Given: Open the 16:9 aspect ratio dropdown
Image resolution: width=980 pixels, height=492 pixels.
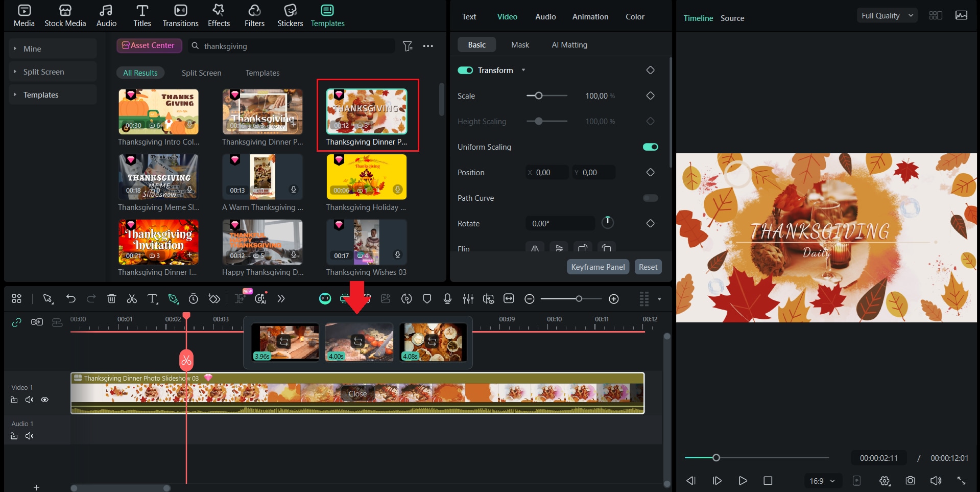Looking at the screenshot, I should point(821,480).
